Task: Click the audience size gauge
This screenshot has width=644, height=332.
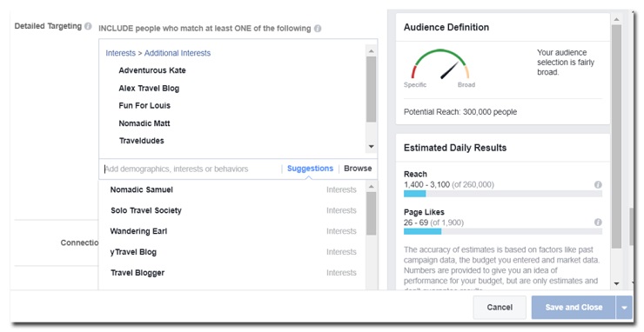Action: (439, 65)
